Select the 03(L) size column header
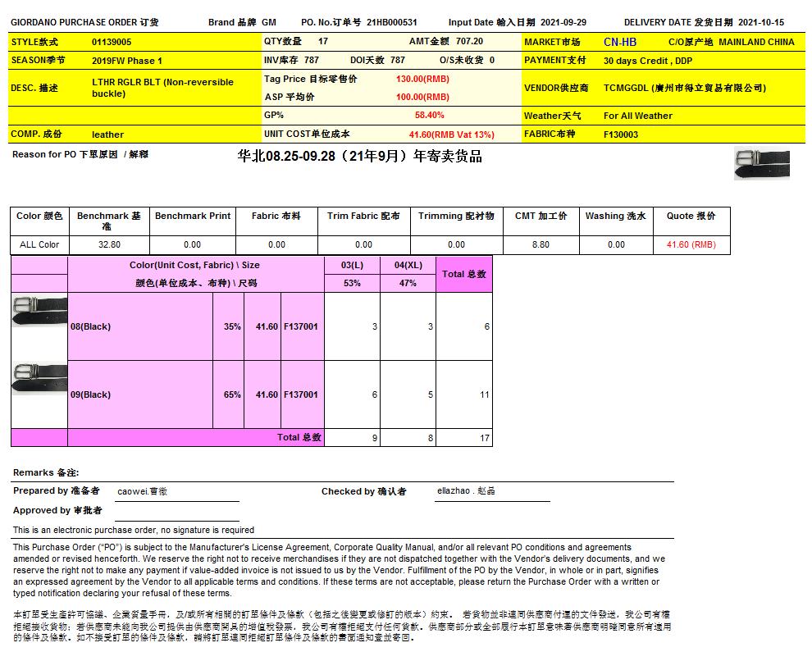Viewport: 812px width, 661px height. click(352, 266)
